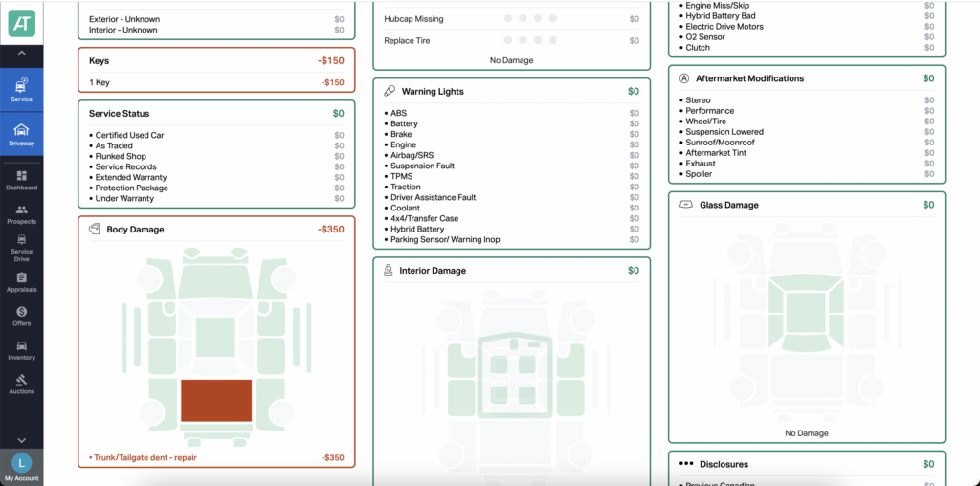Select Extended Warranty item
The image size is (980, 486).
tap(216, 177)
